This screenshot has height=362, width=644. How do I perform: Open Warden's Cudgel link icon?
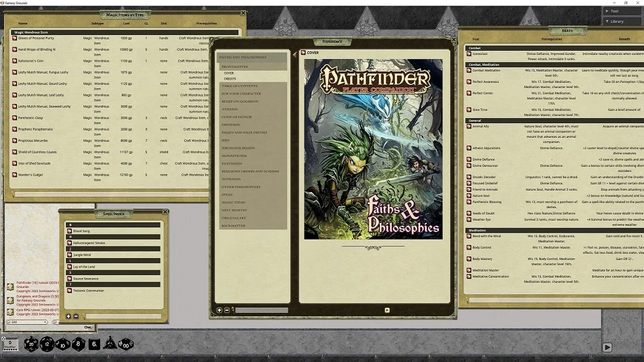click(15, 174)
